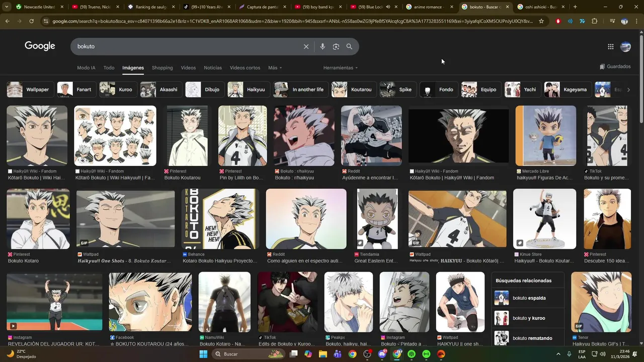Open the Google apps grid

click(610, 46)
